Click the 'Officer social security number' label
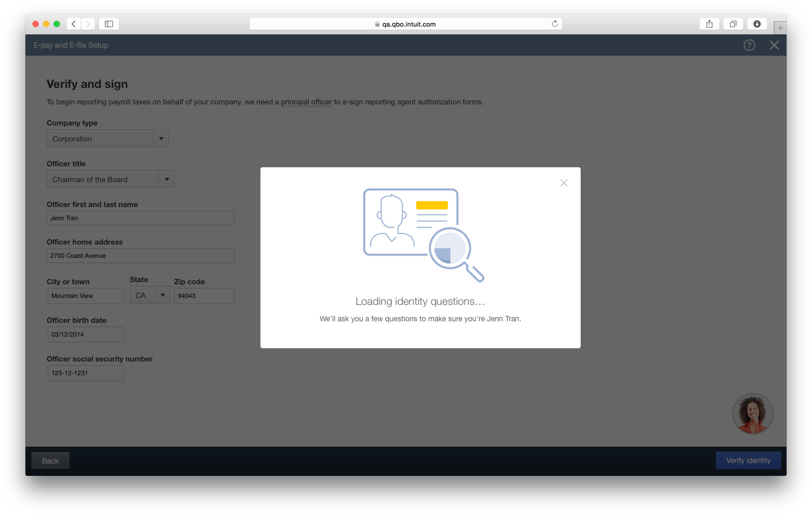 click(x=100, y=359)
